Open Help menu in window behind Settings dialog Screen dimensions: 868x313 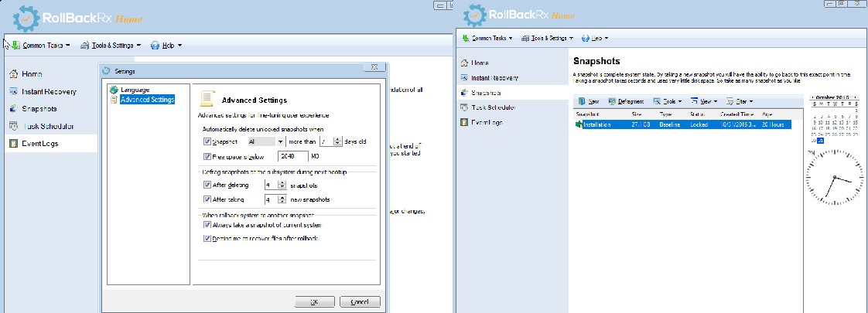[166, 46]
